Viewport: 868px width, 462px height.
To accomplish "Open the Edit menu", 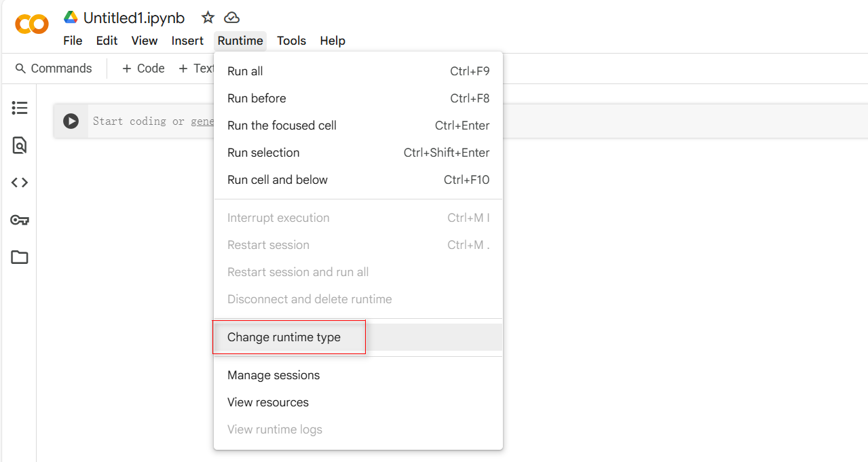I will click(x=107, y=41).
